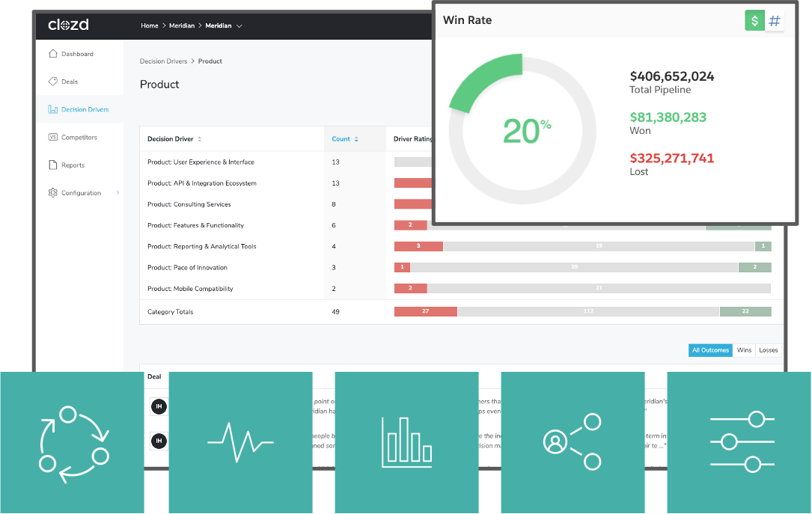Click the pulse heartbeat line icon tile
Image resolution: width=812 pixels, height=514 pixels.
coord(240,442)
